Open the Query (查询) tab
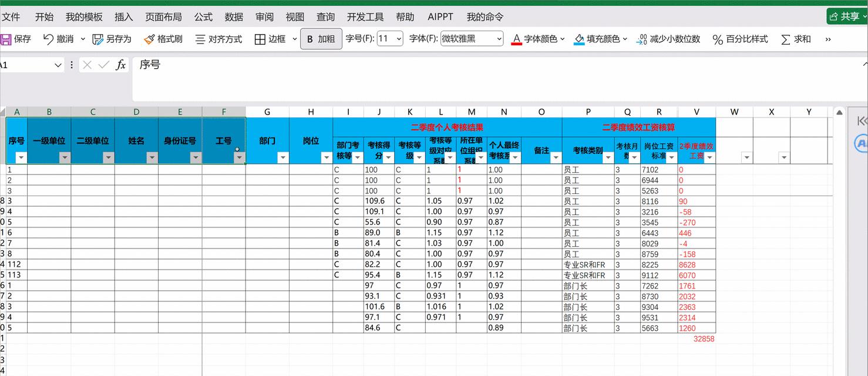 [x=325, y=17]
